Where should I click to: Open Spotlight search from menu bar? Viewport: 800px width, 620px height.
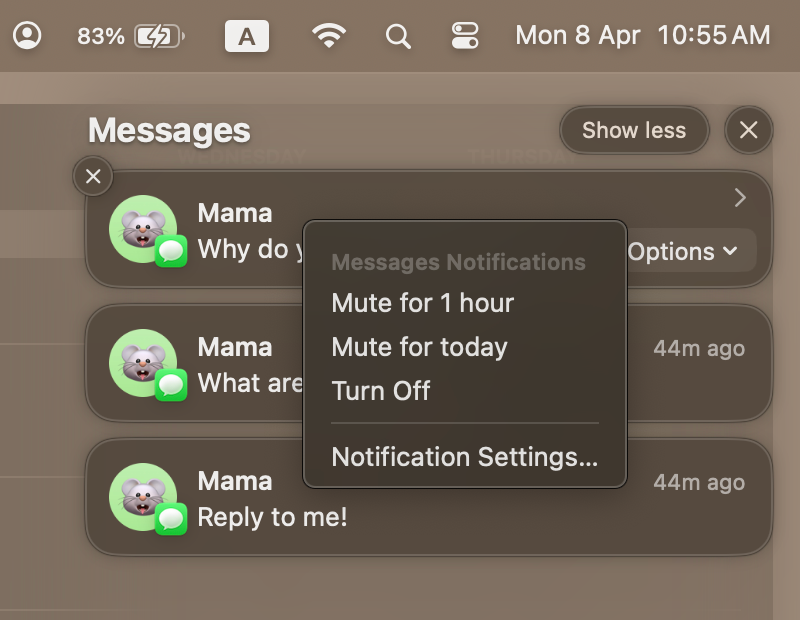[x=397, y=36]
